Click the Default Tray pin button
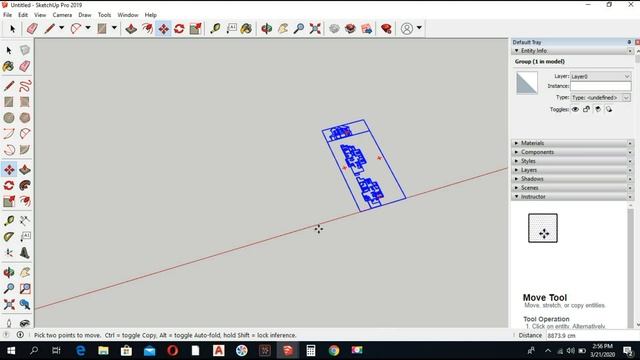640x360 pixels. pyautogui.click(x=629, y=42)
